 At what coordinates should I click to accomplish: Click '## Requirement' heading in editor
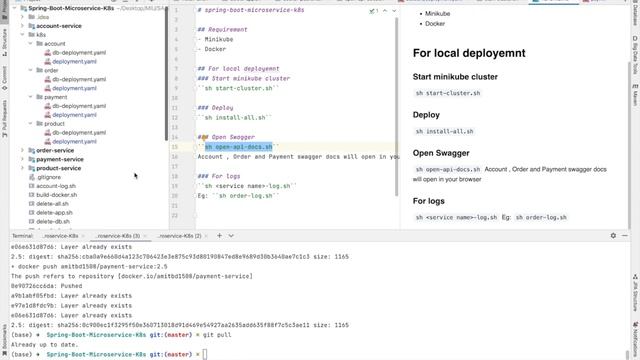(x=222, y=29)
